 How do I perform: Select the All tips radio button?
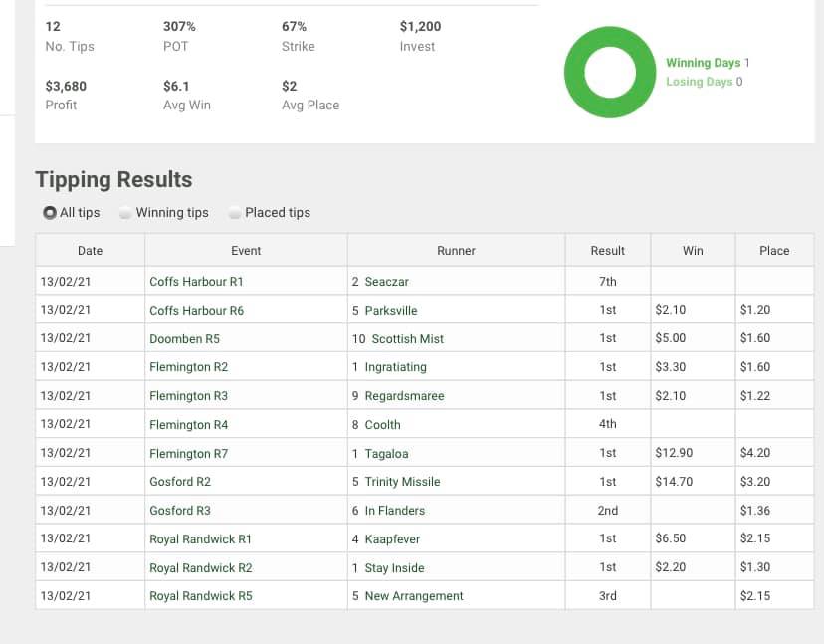(50, 213)
